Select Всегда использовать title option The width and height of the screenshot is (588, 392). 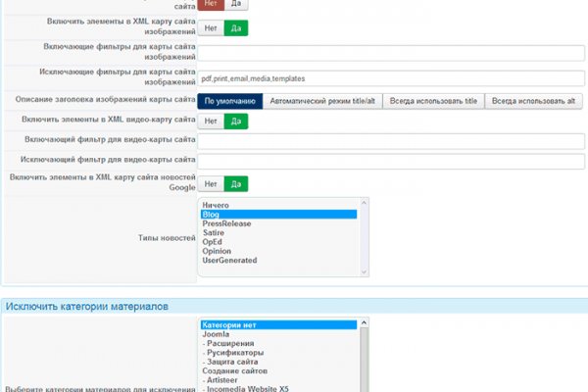(432, 100)
